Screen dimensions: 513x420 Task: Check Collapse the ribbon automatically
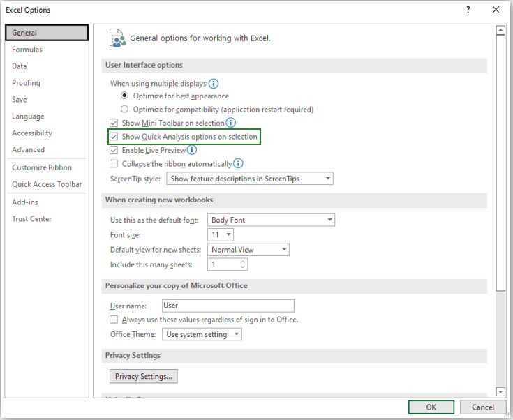114,163
